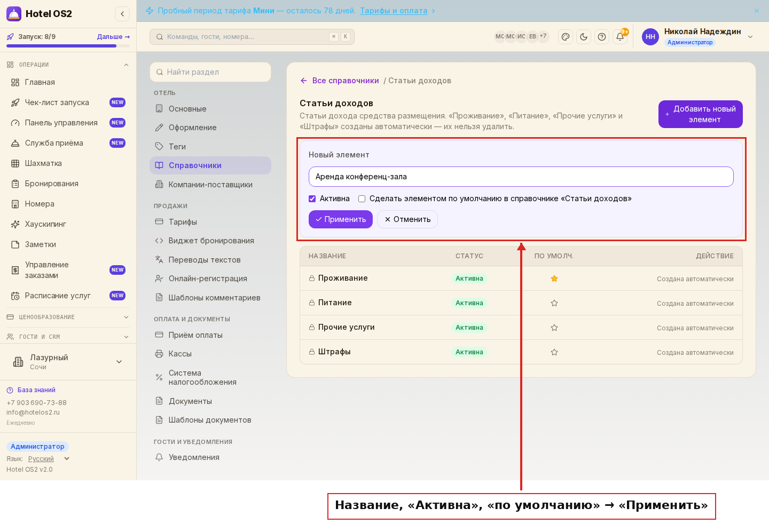
Task: Open the theme palette icon
Action: [566, 37]
